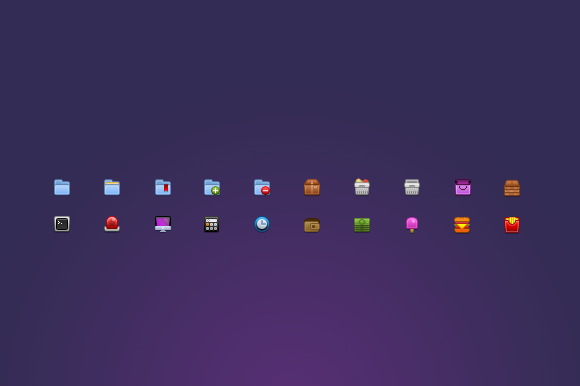Select the brown leather wallet icon
The image size is (580, 386).
pos(312,225)
